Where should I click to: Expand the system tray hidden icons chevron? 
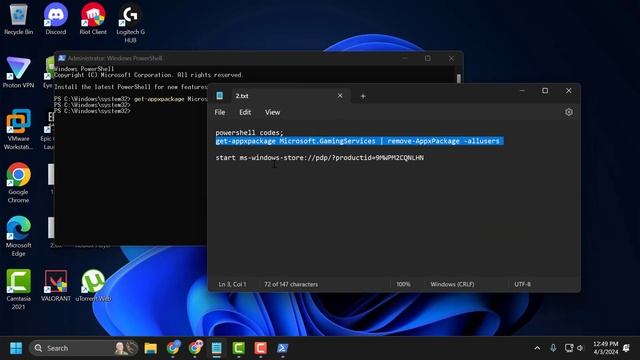click(x=537, y=348)
